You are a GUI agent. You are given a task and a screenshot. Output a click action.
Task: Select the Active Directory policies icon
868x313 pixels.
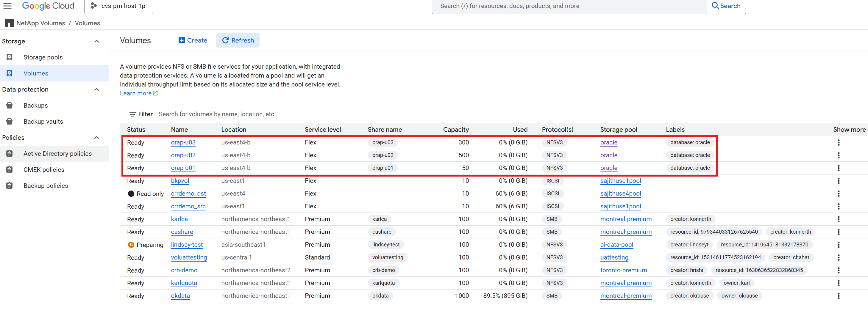9,153
